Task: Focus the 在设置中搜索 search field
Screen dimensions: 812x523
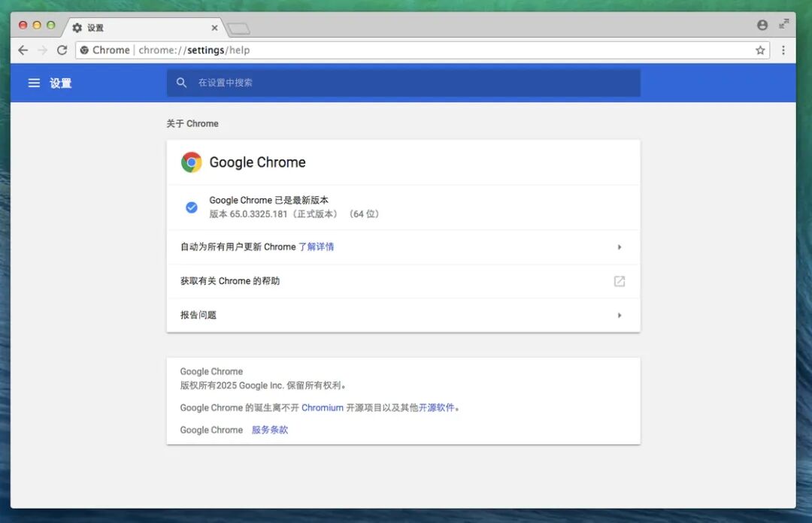Action: tap(404, 83)
